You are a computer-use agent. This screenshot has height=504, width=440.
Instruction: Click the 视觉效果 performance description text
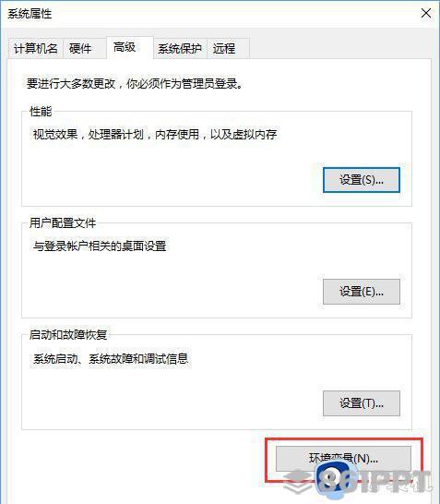click(155, 134)
